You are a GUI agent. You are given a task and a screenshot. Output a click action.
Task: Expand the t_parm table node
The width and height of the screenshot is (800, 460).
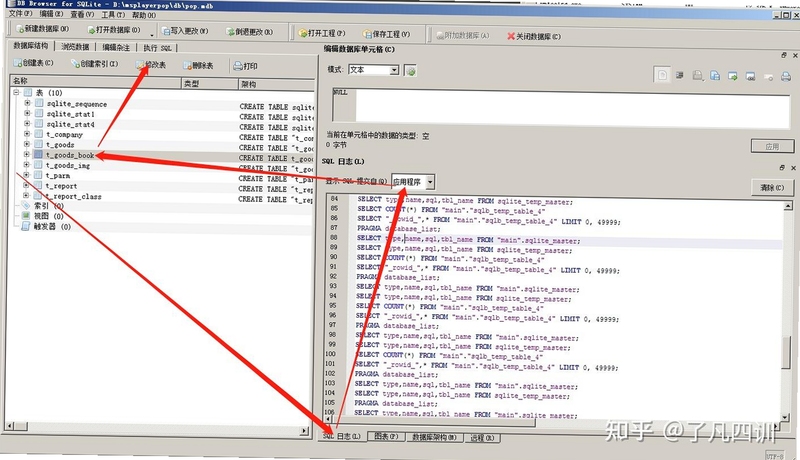coord(26,175)
